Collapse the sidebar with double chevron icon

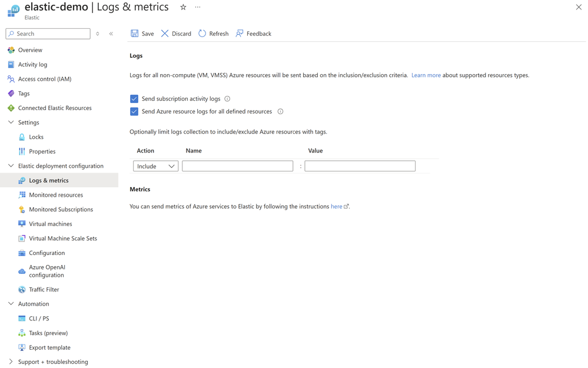(x=111, y=34)
